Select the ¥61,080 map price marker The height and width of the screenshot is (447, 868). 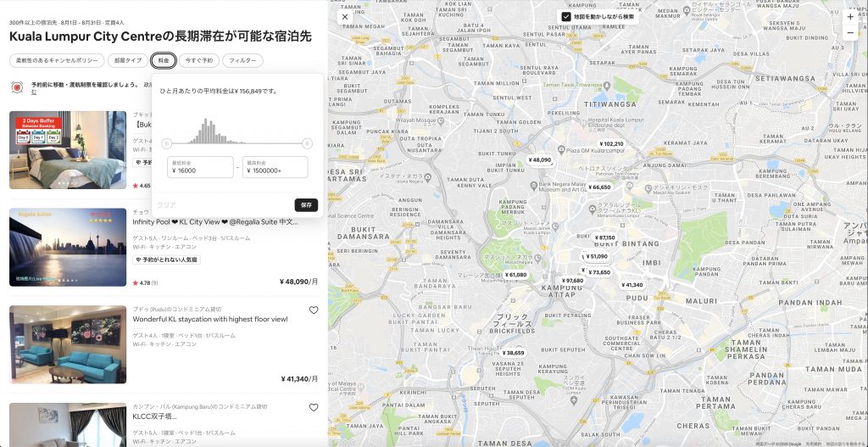pos(516,275)
